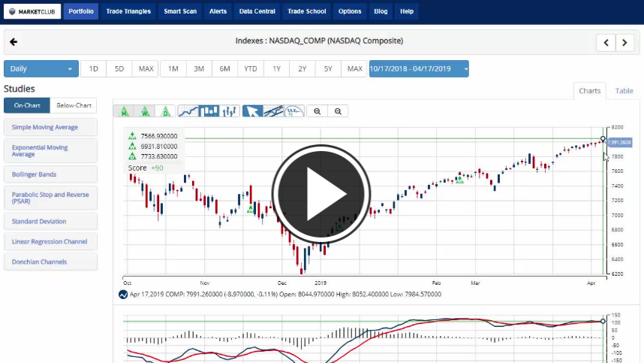This screenshot has width=644, height=363.
Task: Click the daily triangle beside 7733.630000
Action: pyautogui.click(x=132, y=156)
